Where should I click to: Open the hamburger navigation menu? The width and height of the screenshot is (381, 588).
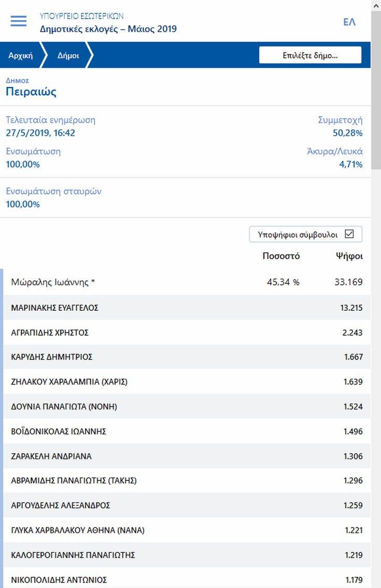click(x=18, y=21)
